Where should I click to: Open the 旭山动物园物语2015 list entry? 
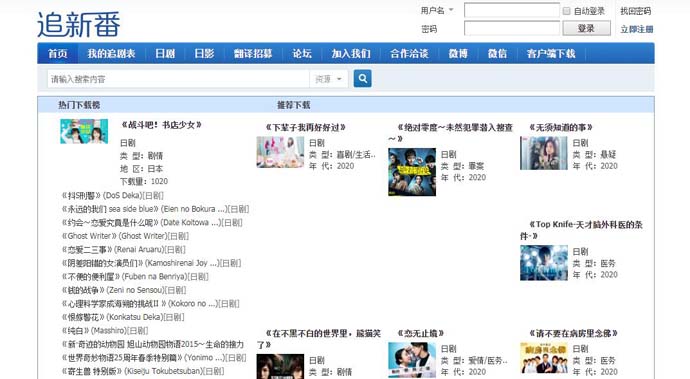153,344
